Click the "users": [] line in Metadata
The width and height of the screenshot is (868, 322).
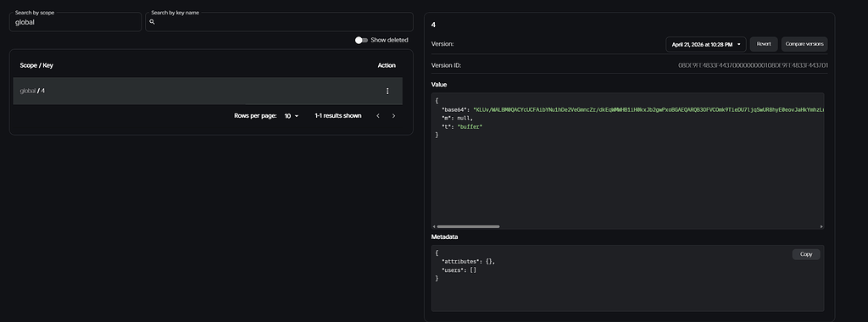(459, 270)
